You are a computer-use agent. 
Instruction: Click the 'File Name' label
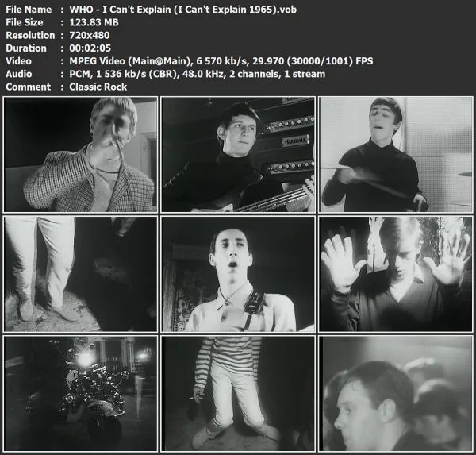click(x=29, y=10)
